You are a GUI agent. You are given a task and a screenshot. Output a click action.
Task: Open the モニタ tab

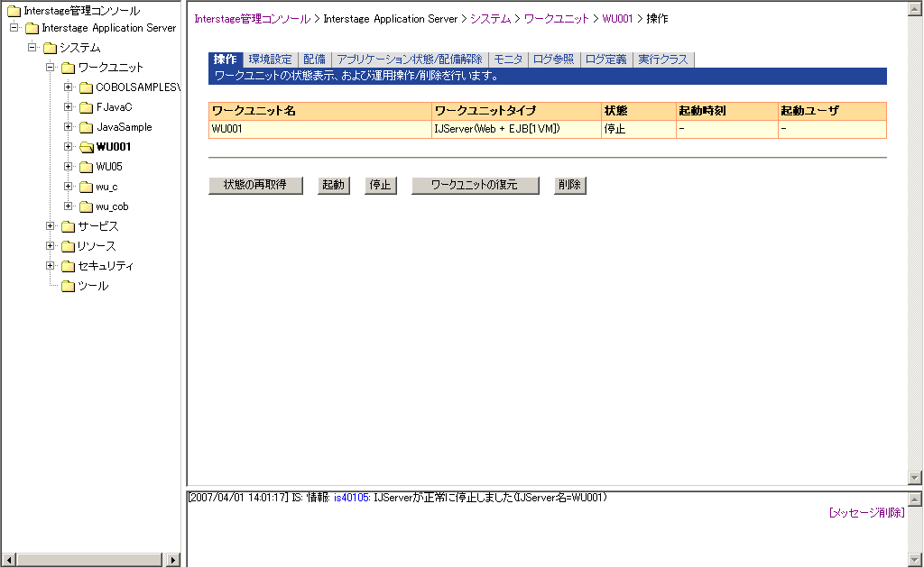508,60
